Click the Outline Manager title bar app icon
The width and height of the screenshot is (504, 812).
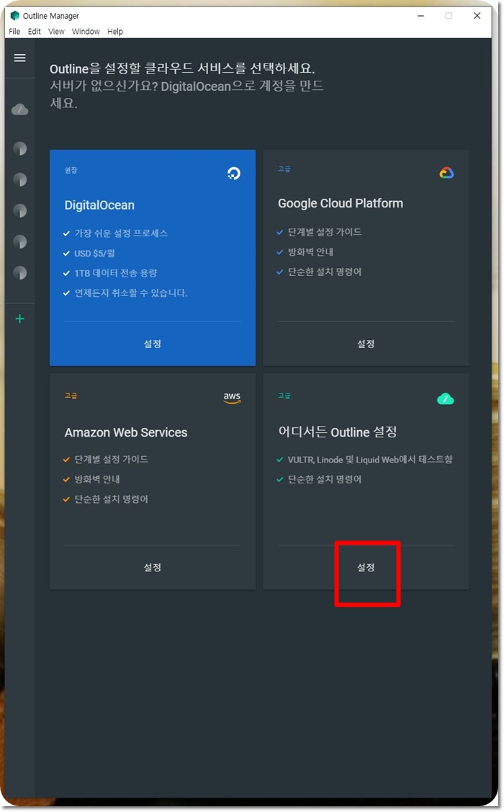[x=14, y=16]
